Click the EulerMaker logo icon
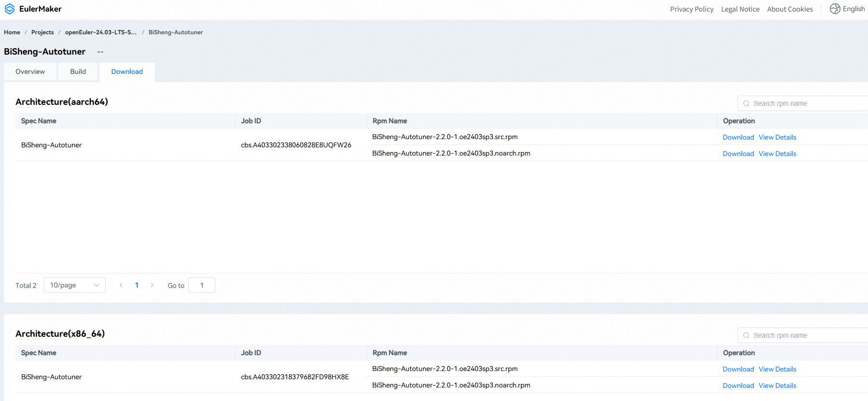Image resolution: width=868 pixels, height=401 pixels. point(10,9)
